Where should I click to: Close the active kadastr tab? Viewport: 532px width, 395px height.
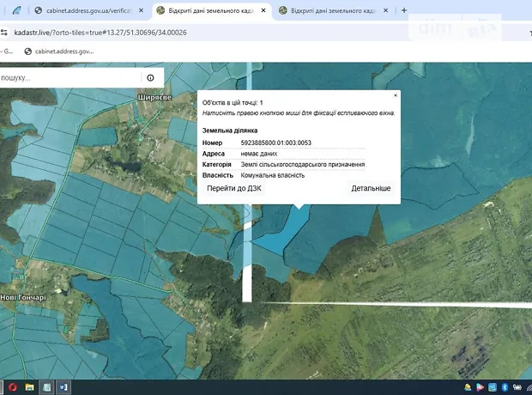click(x=261, y=11)
